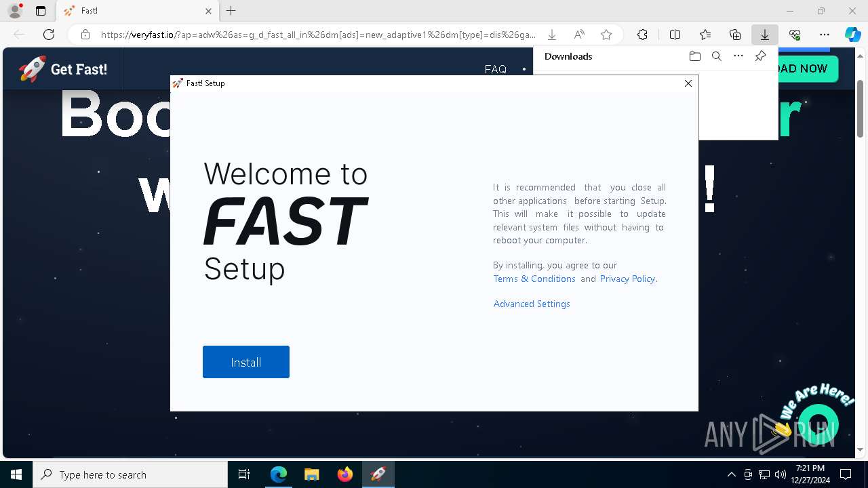Image resolution: width=868 pixels, height=488 pixels.
Task: Open the Copilot sidebar icon
Action: 852,35
